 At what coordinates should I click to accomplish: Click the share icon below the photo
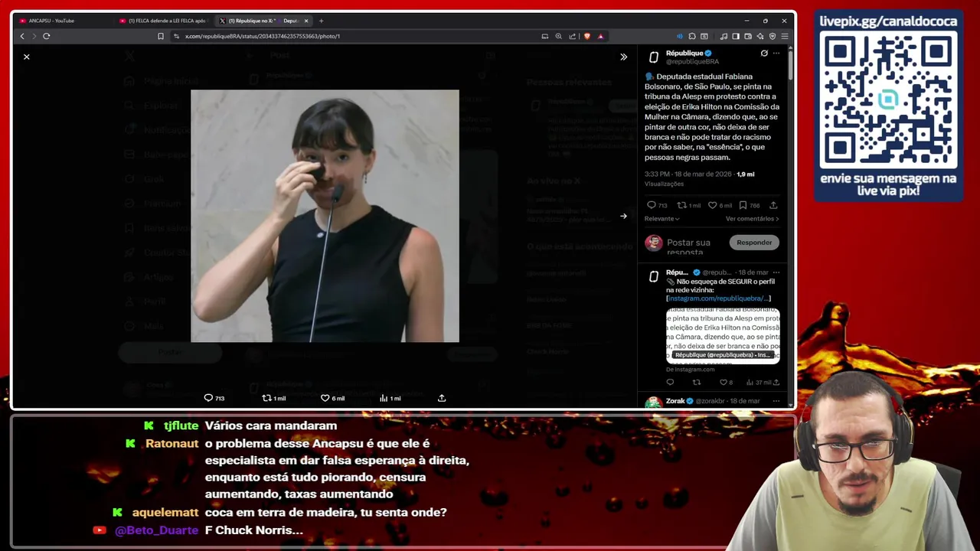tap(442, 398)
